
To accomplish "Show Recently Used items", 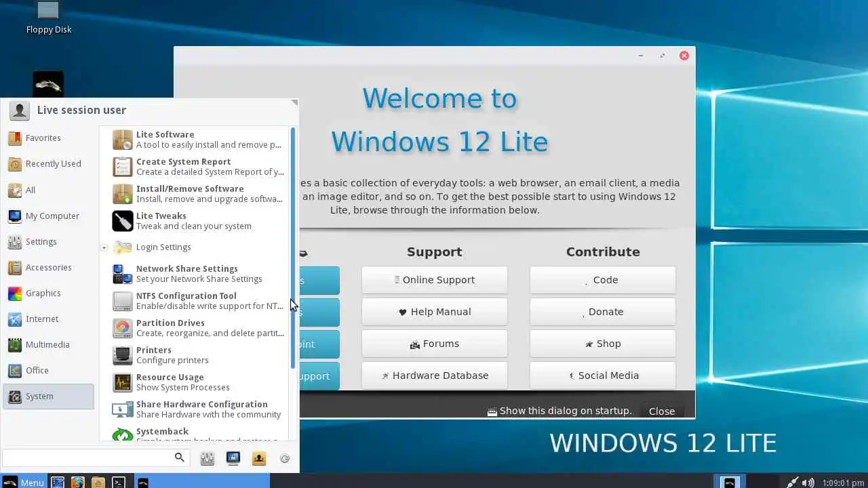I will coord(48,164).
